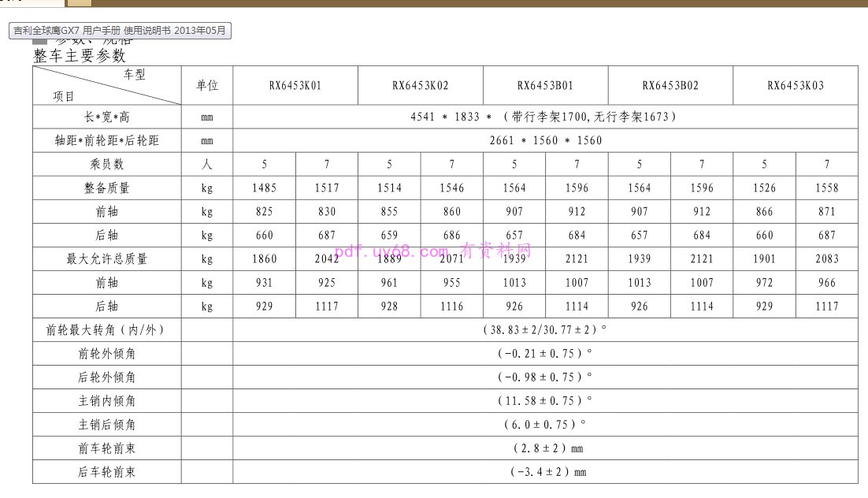Click the RX6453B02 column header
This screenshot has width=868, height=498.
[670, 85]
